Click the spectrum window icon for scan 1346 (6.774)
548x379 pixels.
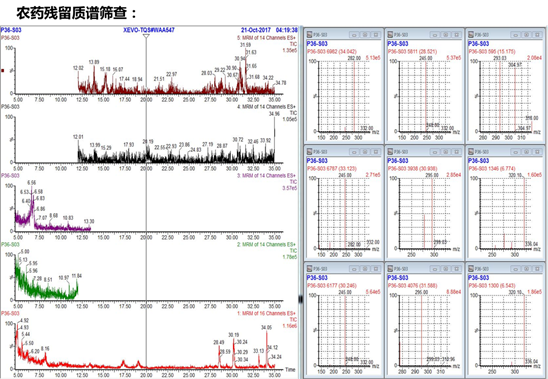tap(471, 152)
